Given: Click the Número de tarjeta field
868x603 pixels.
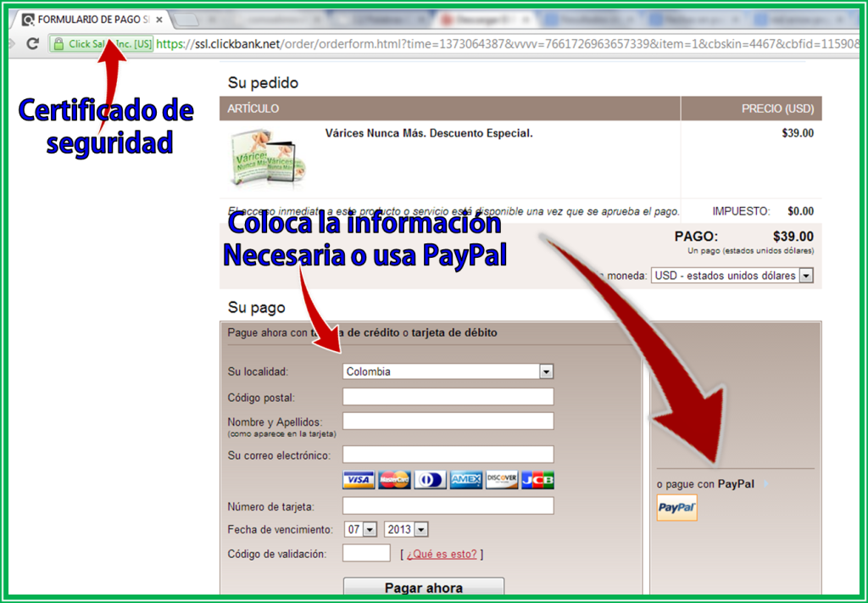Looking at the screenshot, I should 448,505.
